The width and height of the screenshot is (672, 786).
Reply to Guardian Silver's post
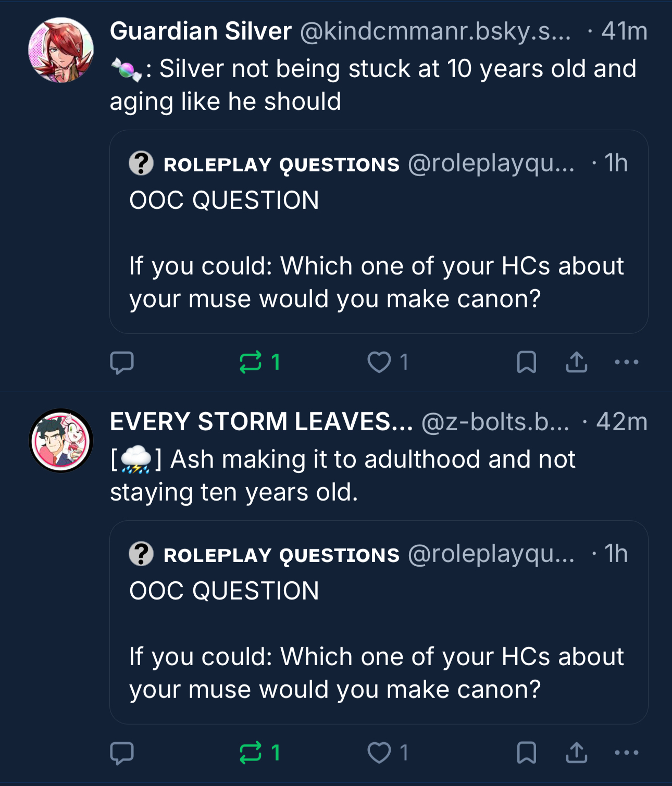tap(122, 363)
